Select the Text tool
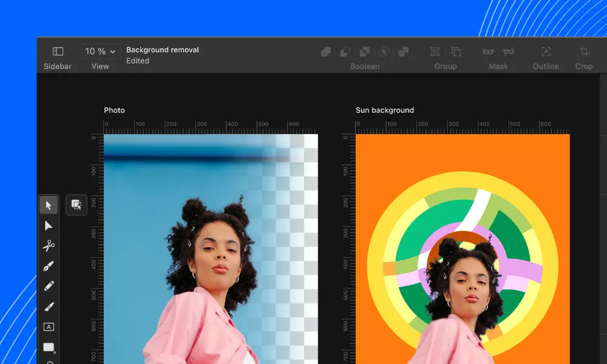Screen dimensions: 607x364 tap(49, 326)
